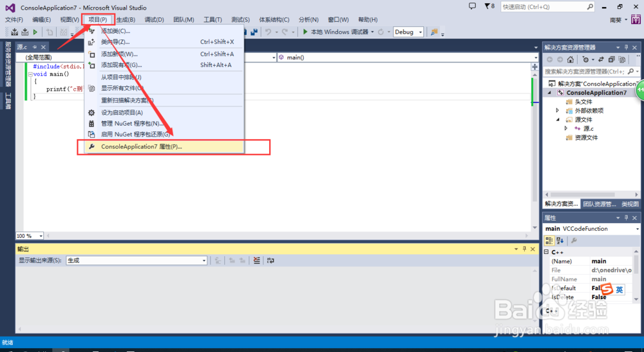Click the Home icon in Solution Explorer
Screen dimensions: 644x352
pos(571,59)
